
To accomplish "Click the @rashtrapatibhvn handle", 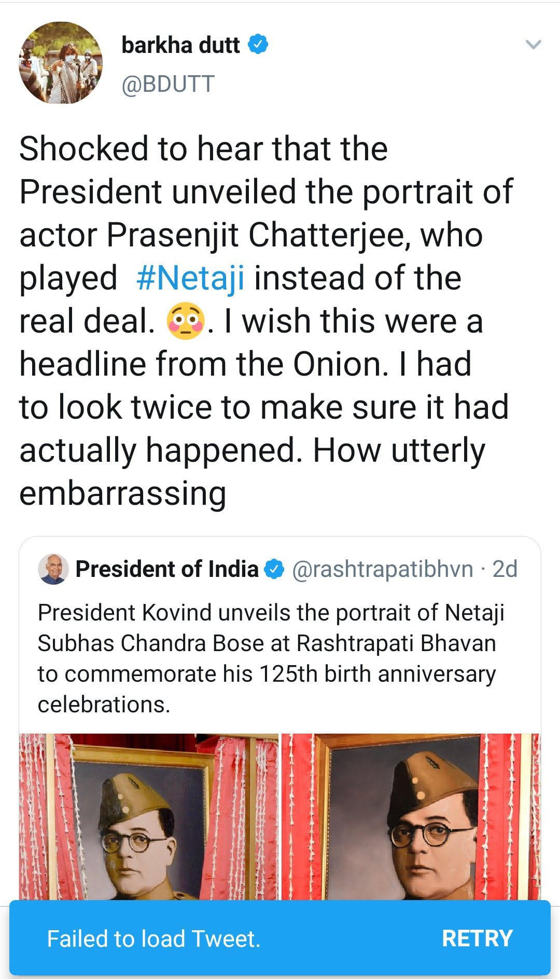I will [383, 569].
